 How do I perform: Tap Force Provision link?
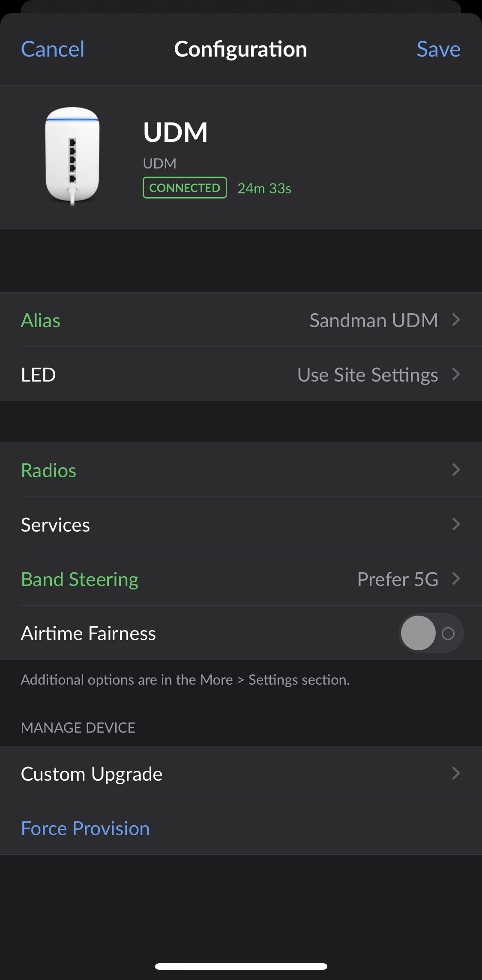(x=85, y=828)
